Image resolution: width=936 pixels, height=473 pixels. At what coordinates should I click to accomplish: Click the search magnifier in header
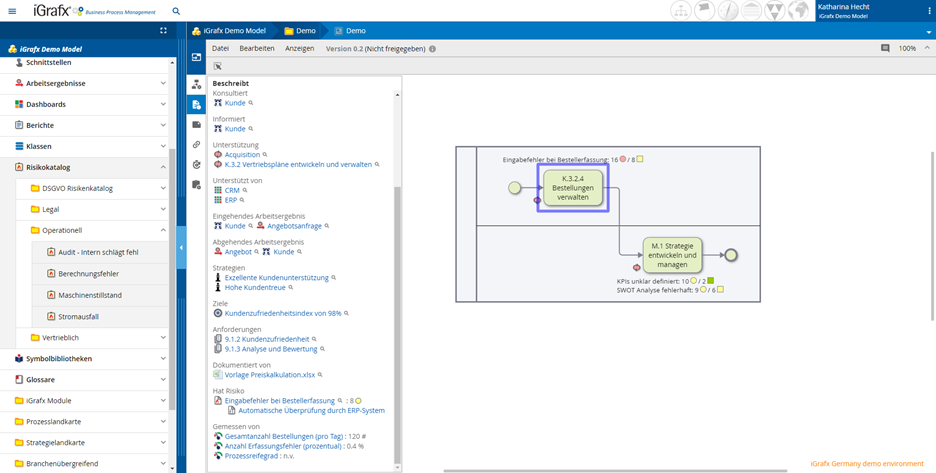(x=176, y=11)
